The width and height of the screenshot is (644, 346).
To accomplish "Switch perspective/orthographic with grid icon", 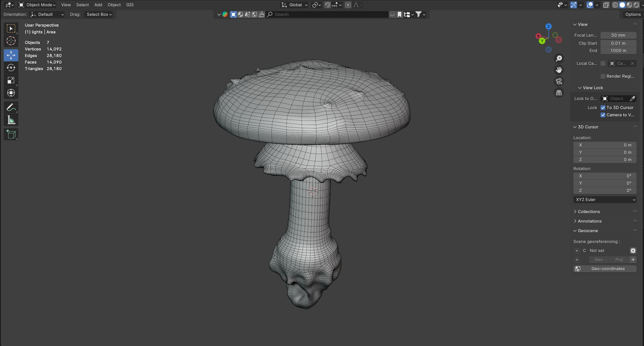I will 559,93.
